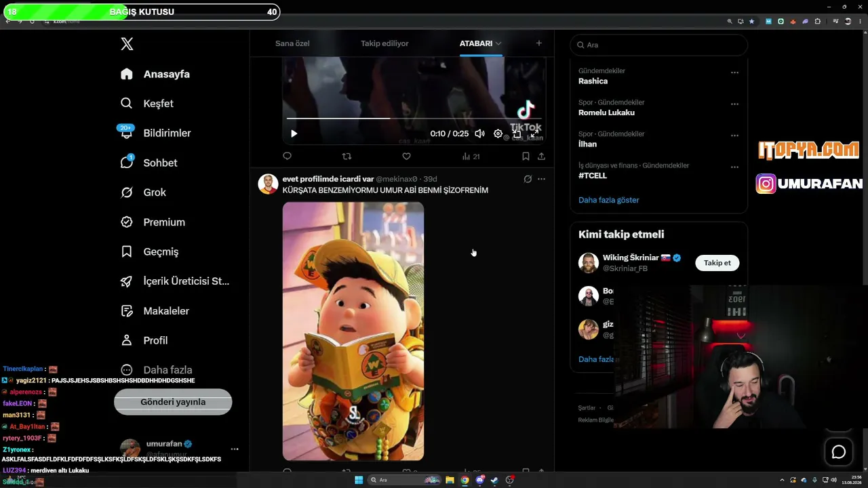Open trending topic Rashica
This screenshot has width=868, height=488.
[x=593, y=81]
